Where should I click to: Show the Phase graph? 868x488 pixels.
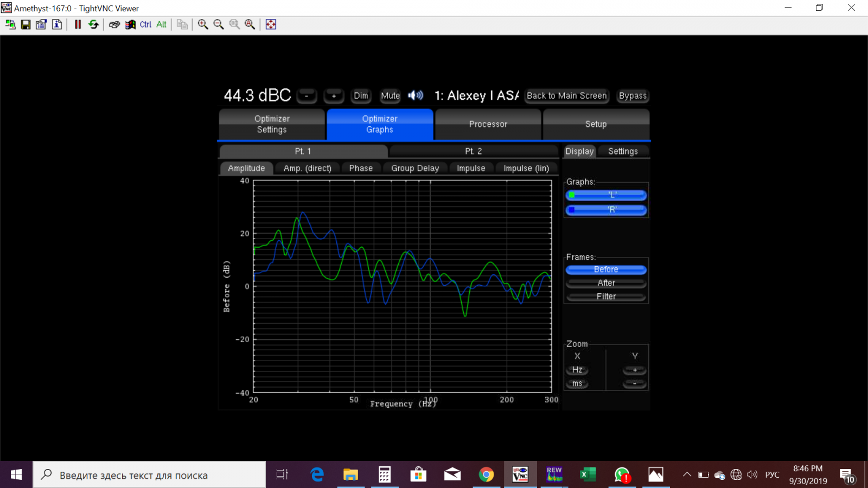[x=361, y=169]
